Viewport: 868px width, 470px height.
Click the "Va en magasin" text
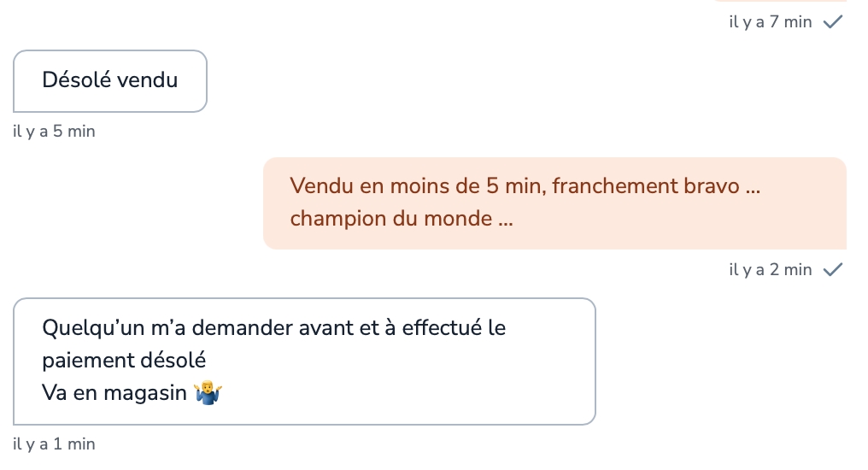pos(114,393)
